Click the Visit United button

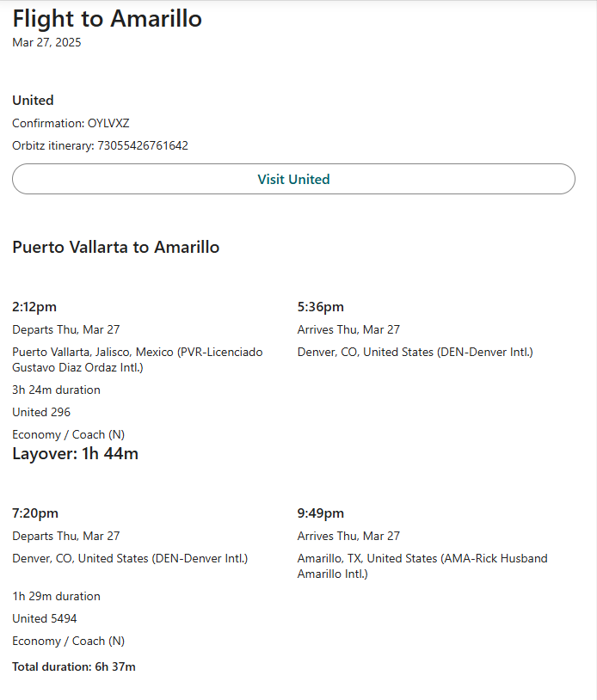[293, 179]
